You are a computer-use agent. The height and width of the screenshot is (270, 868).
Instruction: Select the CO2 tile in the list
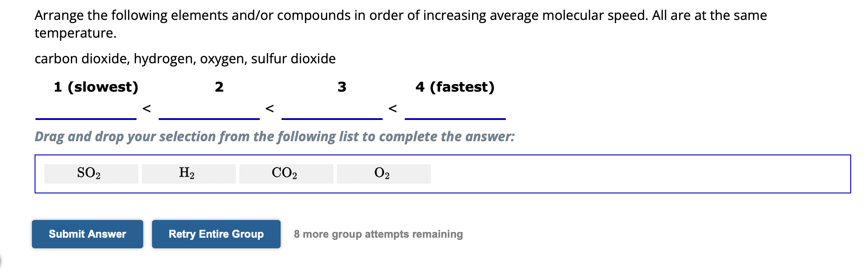[x=285, y=174]
